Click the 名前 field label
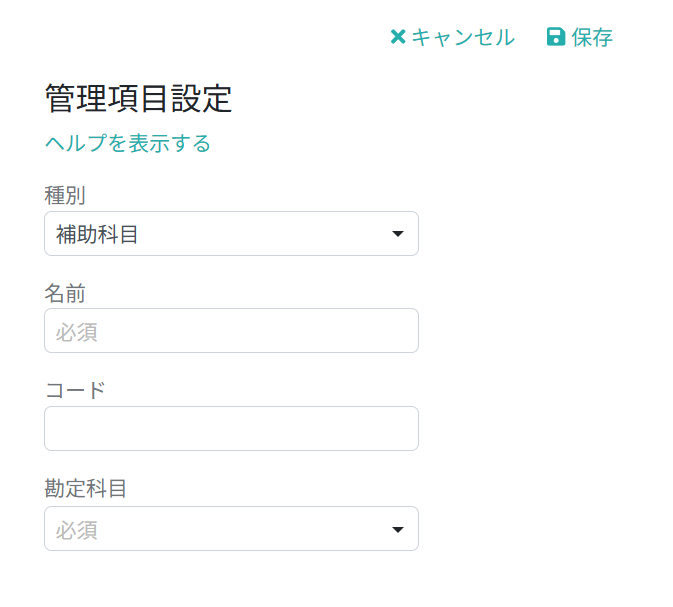Image resolution: width=673 pixels, height=607 pixels. coord(65,292)
